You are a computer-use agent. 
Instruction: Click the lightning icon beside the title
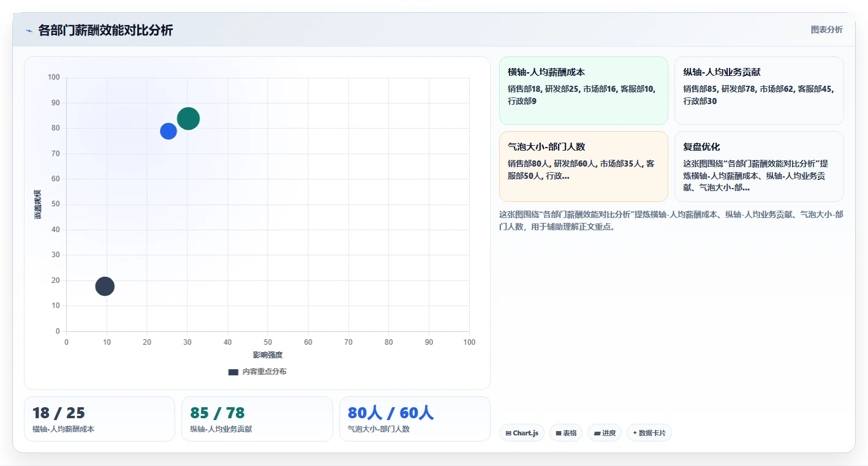point(29,31)
